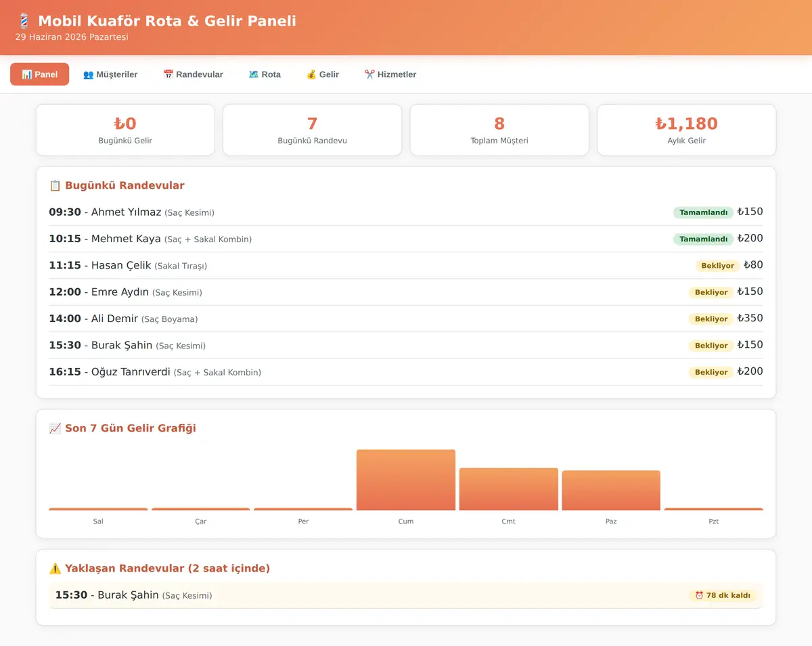Viewport: 812px width, 646px height.
Task: Click Bekliyor badge on Hasan Çelik row
Action: [717, 266]
